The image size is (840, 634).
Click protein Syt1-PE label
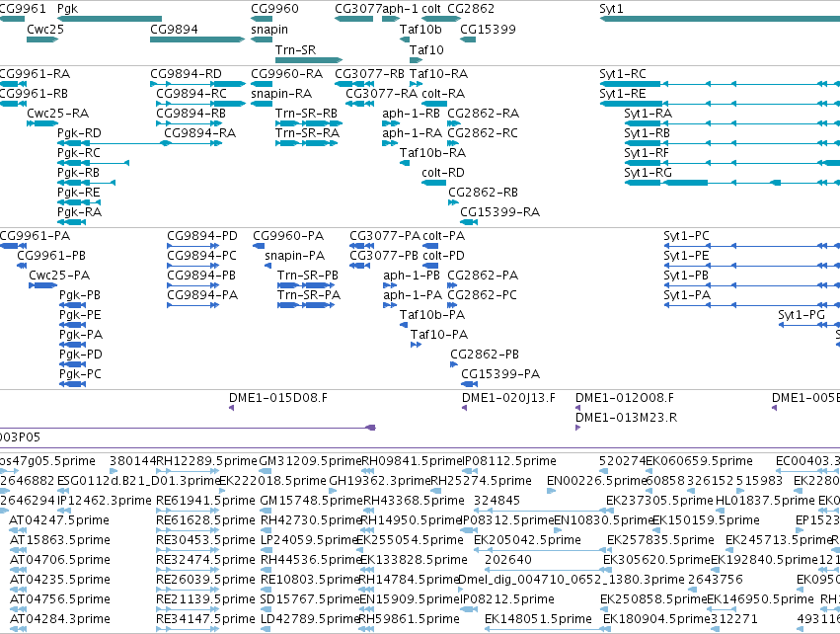pos(686,255)
